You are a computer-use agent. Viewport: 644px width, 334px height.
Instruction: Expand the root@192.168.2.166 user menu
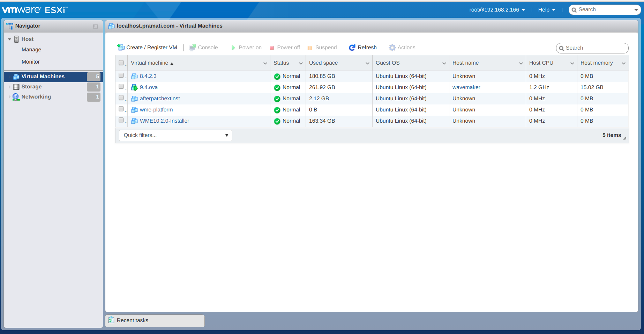coord(497,10)
